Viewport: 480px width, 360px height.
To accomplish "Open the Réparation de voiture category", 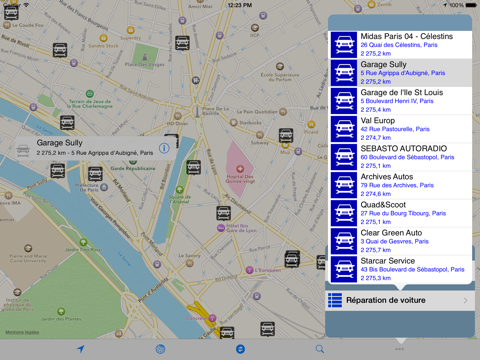I will [x=400, y=300].
